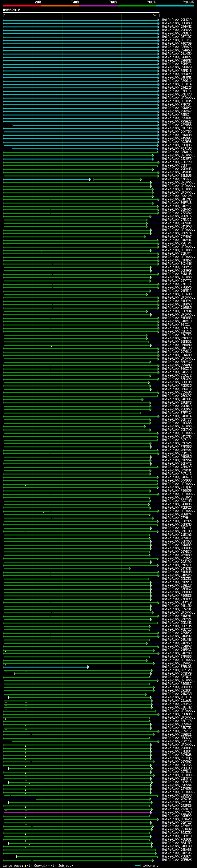Choose the entry UniRef100_B4FHM1
The width and height of the screenshot is (197, 868).
click(177, 78)
